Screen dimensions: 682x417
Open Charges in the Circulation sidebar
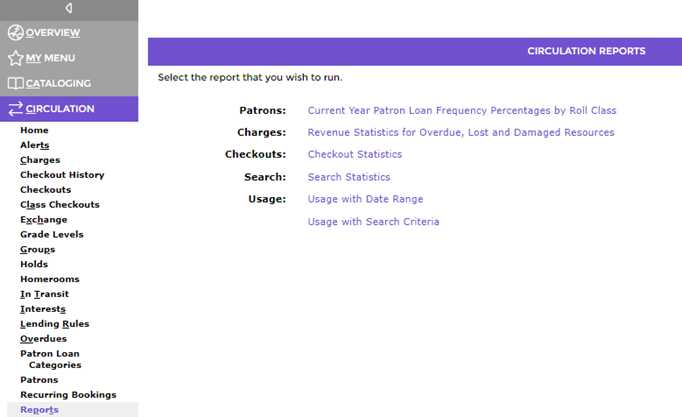click(x=40, y=160)
